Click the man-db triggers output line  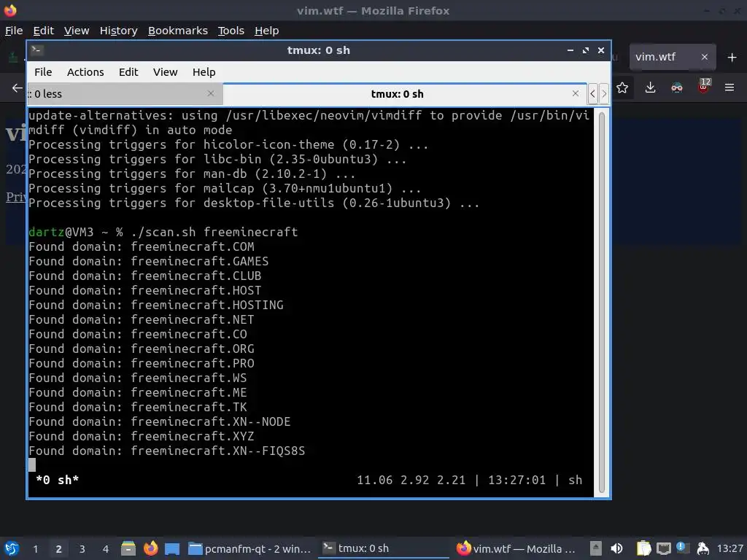[x=192, y=174]
